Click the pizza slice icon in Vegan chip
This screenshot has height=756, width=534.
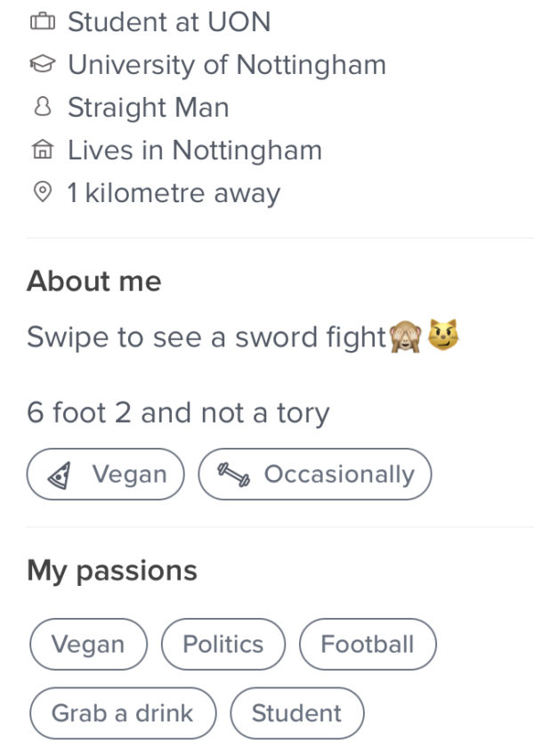tap(60, 476)
